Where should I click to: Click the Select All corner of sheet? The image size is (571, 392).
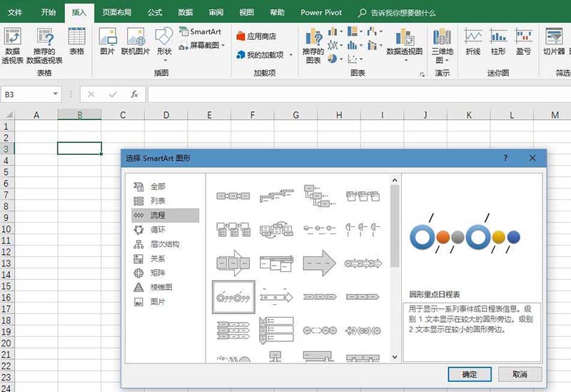[7, 115]
